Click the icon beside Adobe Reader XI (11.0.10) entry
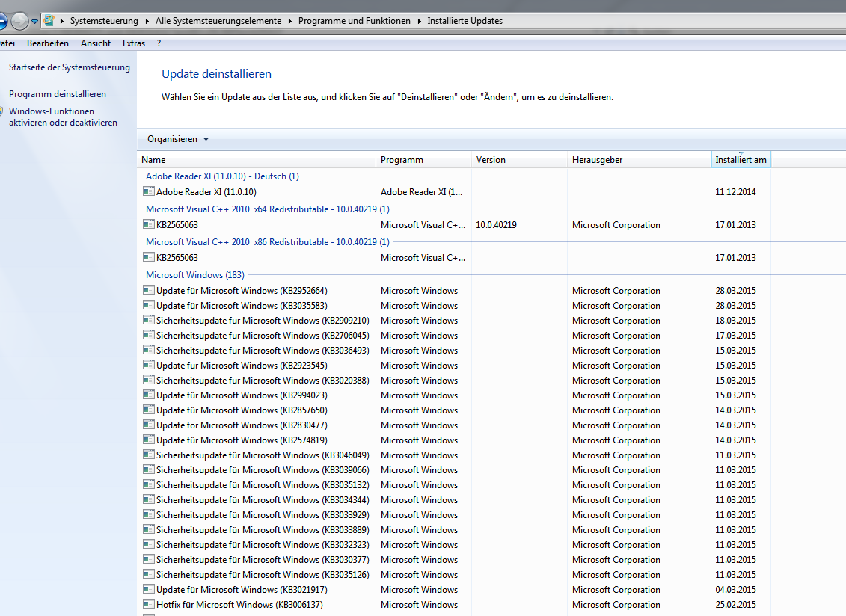Image resolution: width=846 pixels, height=616 pixels. click(x=148, y=192)
